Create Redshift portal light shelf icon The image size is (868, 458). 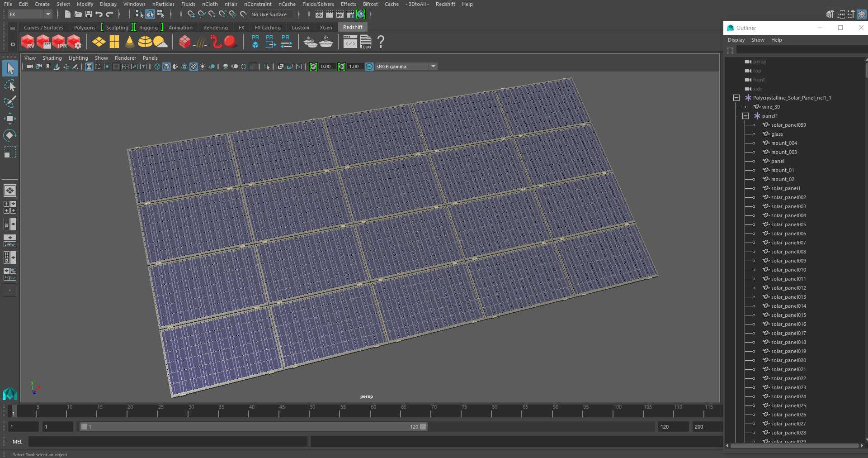click(x=114, y=42)
